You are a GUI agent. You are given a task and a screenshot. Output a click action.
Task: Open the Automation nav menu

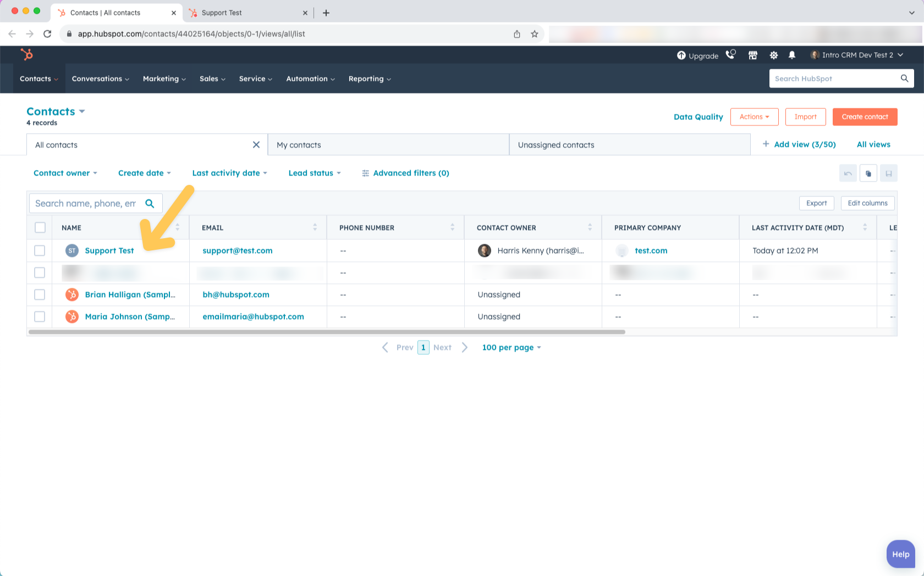click(311, 79)
